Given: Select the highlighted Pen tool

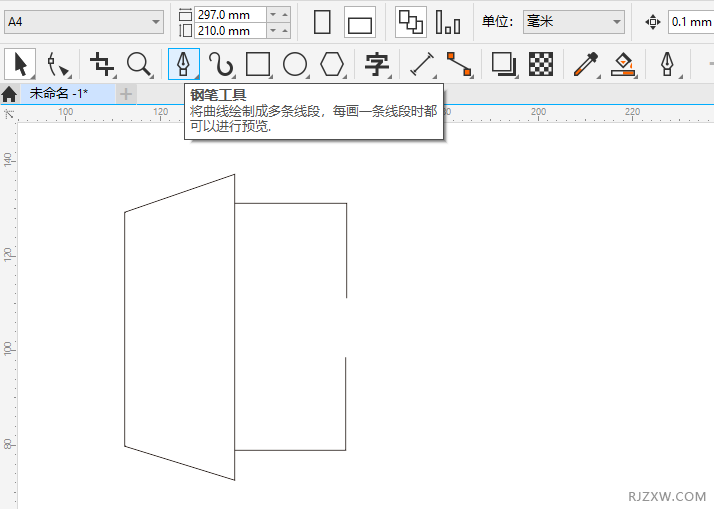Looking at the screenshot, I should [184, 64].
